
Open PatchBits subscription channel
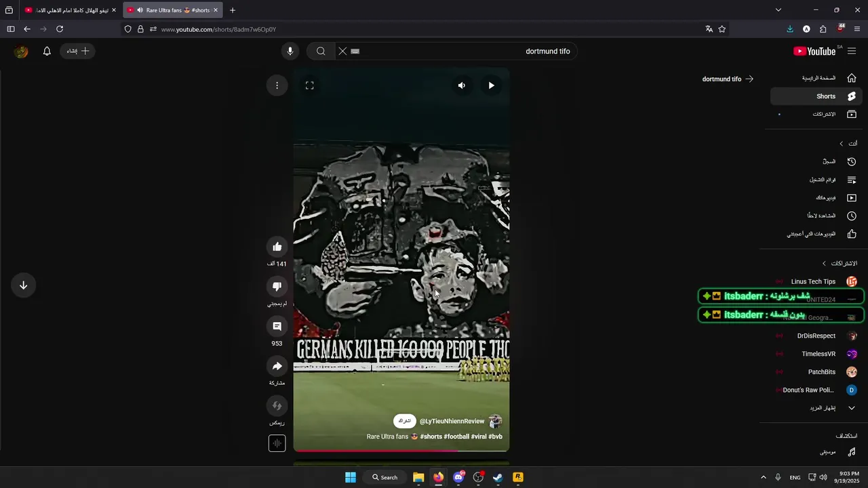(x=816, y=372)
